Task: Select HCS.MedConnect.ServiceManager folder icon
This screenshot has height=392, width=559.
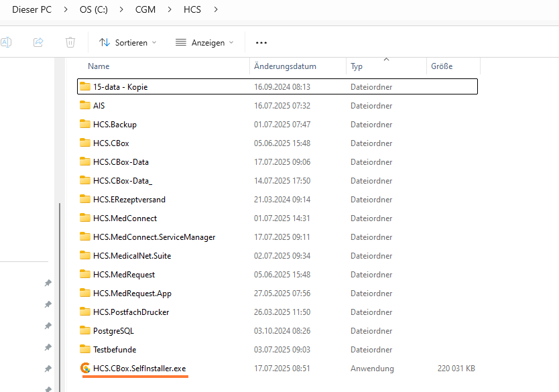Action: click(x=85, y=237)
